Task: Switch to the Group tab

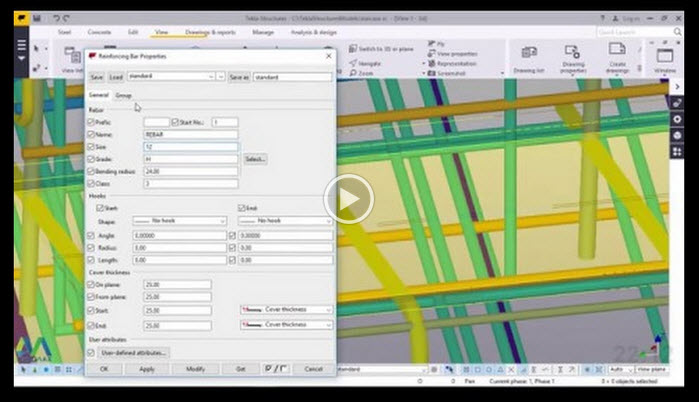Action: pos(123,95)
